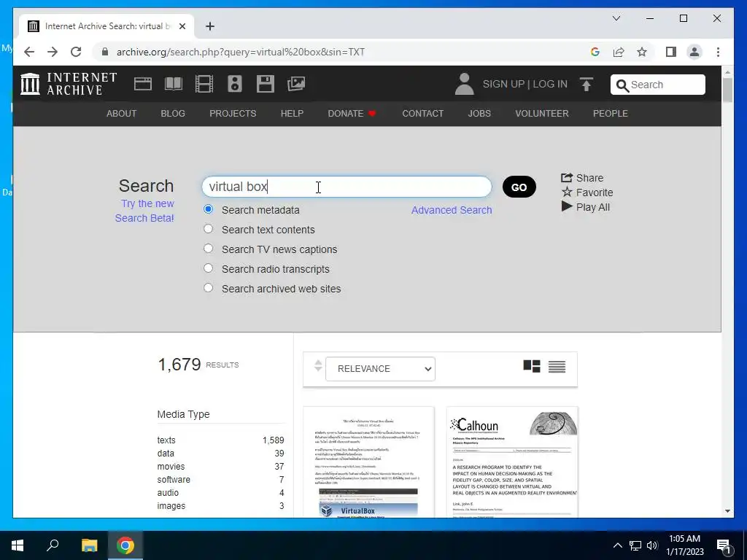Open the VirtualBox document thumbnail
Image resolution: width=747 pixels, height=560 pixels.
tap(368, 462)
